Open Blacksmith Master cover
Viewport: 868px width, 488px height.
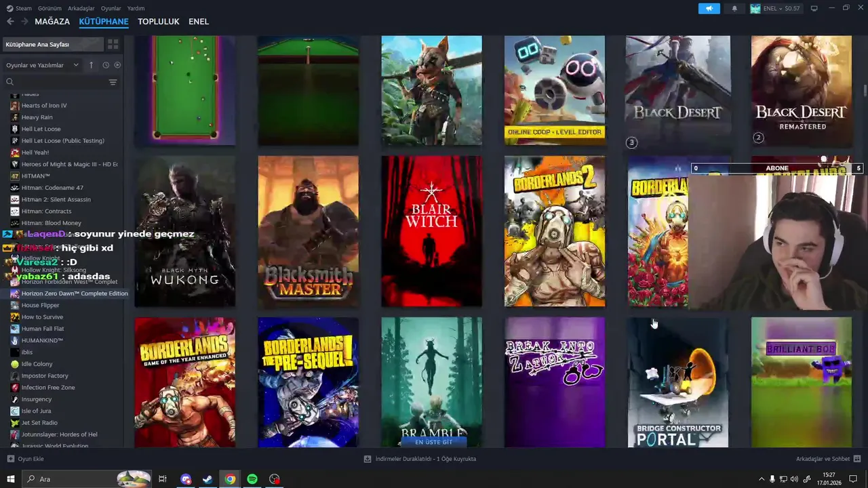coord(308,231)
